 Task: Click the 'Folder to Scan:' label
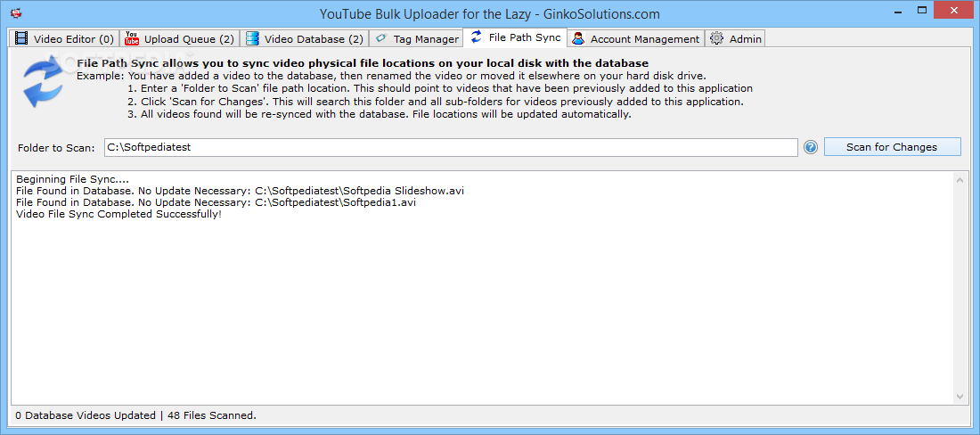(x=56, y=148)
